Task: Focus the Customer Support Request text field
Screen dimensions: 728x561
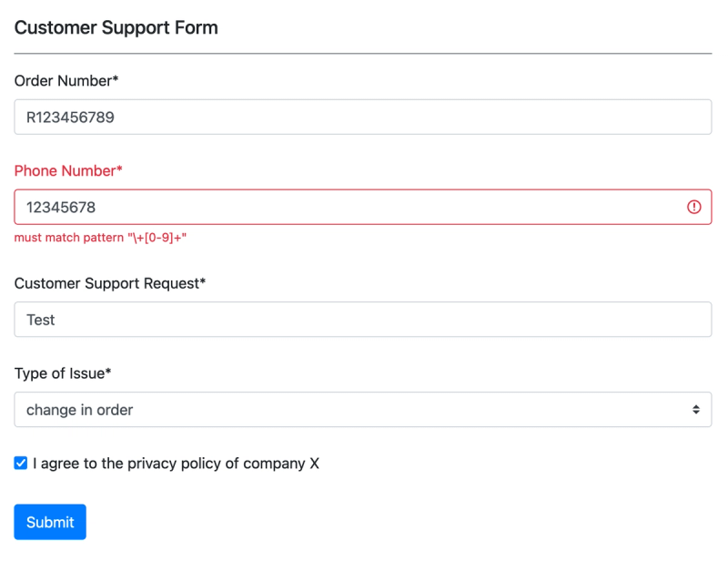Action: coord(362,320)
